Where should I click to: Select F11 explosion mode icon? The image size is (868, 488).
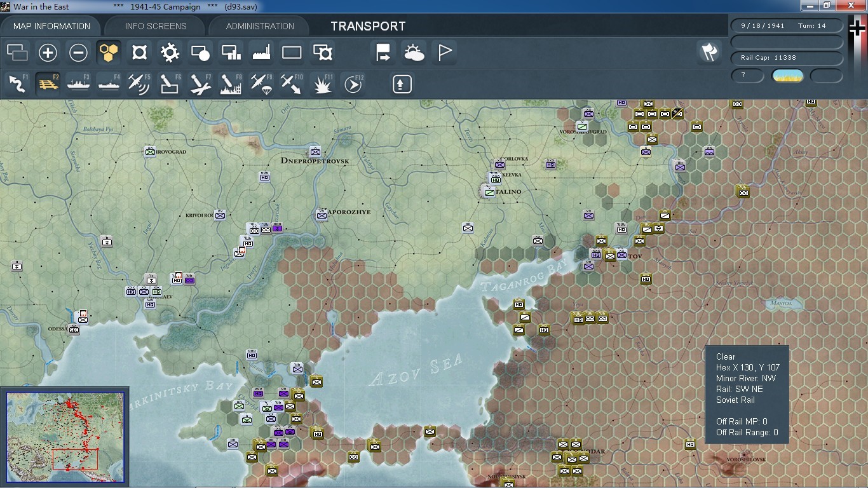(322, 84)
